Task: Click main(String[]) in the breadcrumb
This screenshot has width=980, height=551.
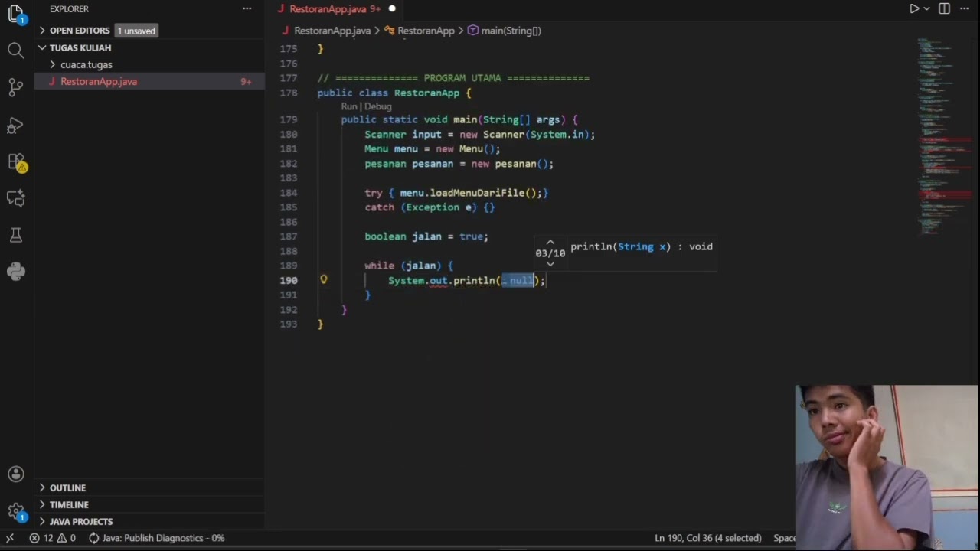Action: (511, 31)
